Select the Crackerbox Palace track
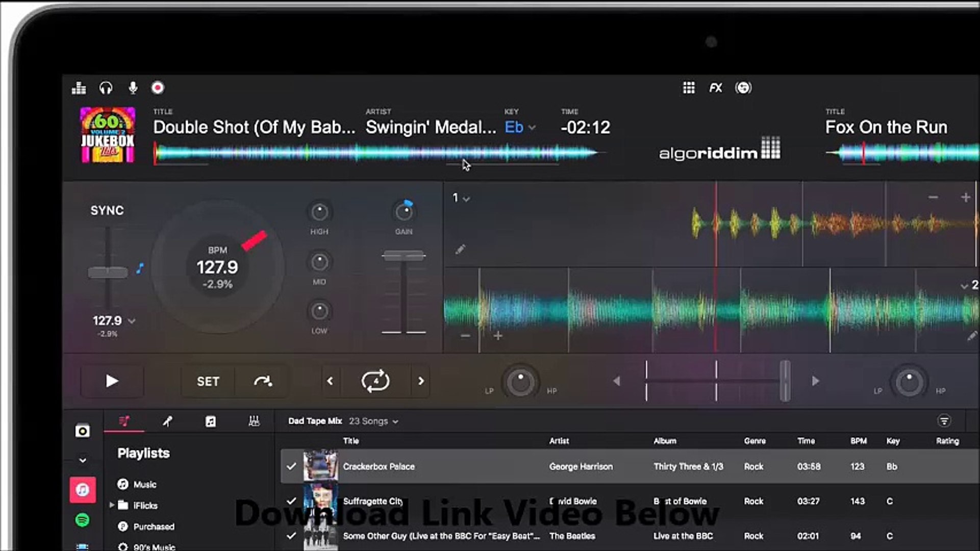The width and height of the screenshot is (980, 551). (x=630, y=466)
